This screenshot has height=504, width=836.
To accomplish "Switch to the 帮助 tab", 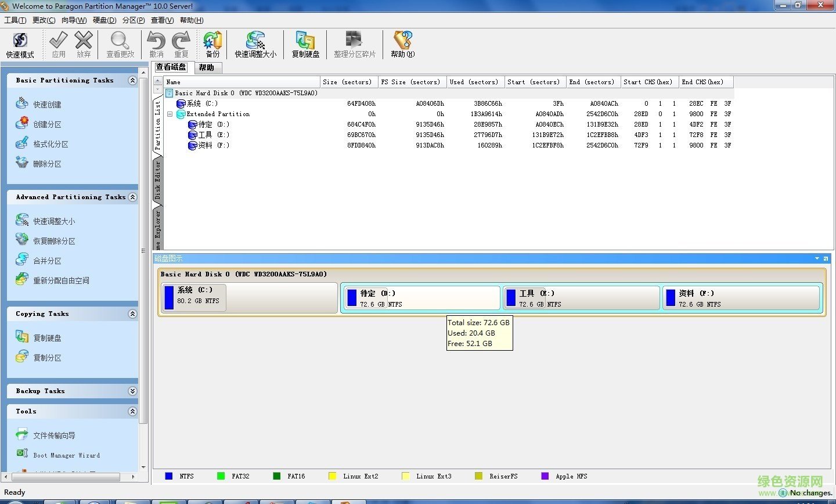I will point(206,67).
